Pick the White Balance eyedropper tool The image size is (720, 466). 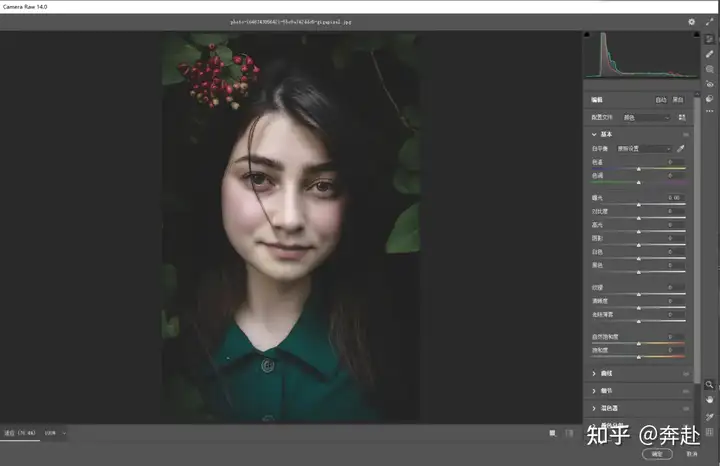point(681,148)
